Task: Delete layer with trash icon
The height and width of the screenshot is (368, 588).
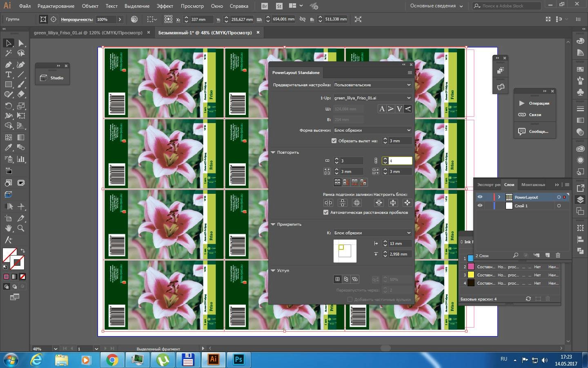Action: coord(558,255)
